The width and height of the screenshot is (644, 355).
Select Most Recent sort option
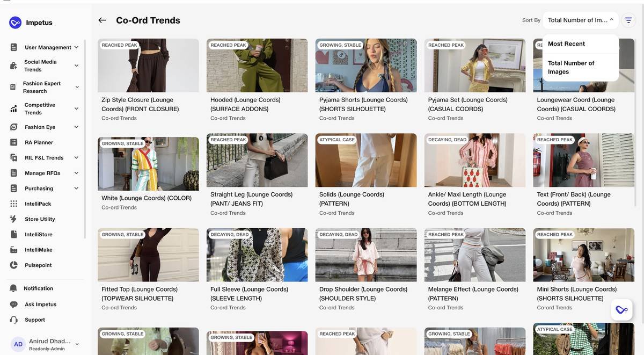click(x=581, y=44)
